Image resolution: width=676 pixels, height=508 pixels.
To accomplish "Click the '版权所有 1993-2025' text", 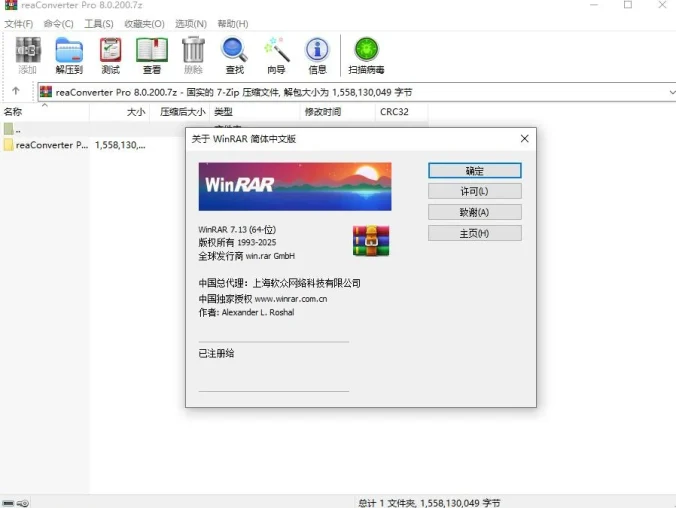I will click(237, 242).
